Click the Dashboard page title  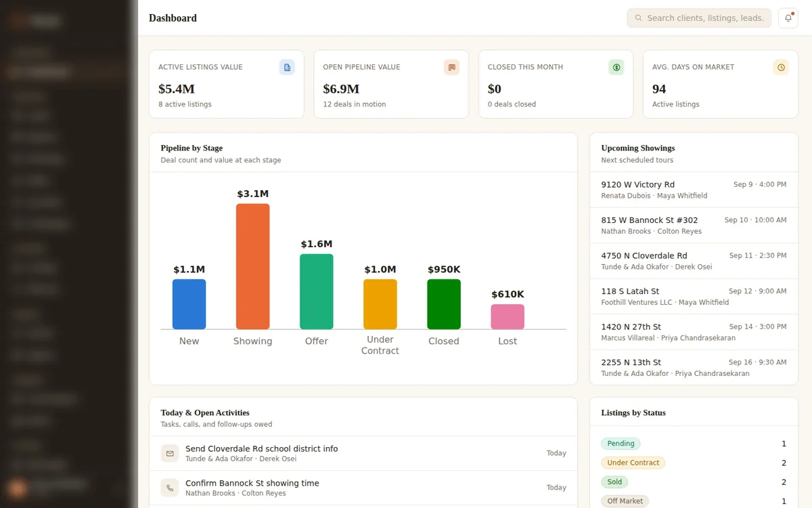tap(173, 18)
